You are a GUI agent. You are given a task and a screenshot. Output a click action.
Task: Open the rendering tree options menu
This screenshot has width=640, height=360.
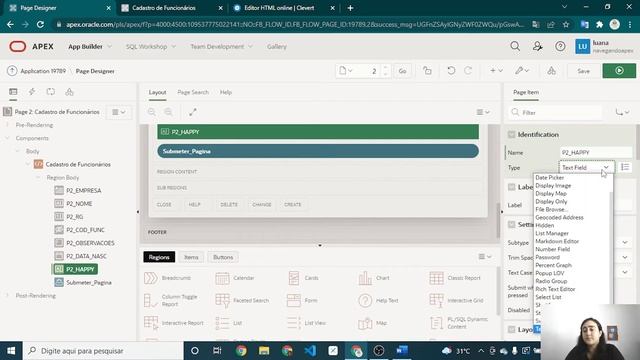[x=119, y=112]
